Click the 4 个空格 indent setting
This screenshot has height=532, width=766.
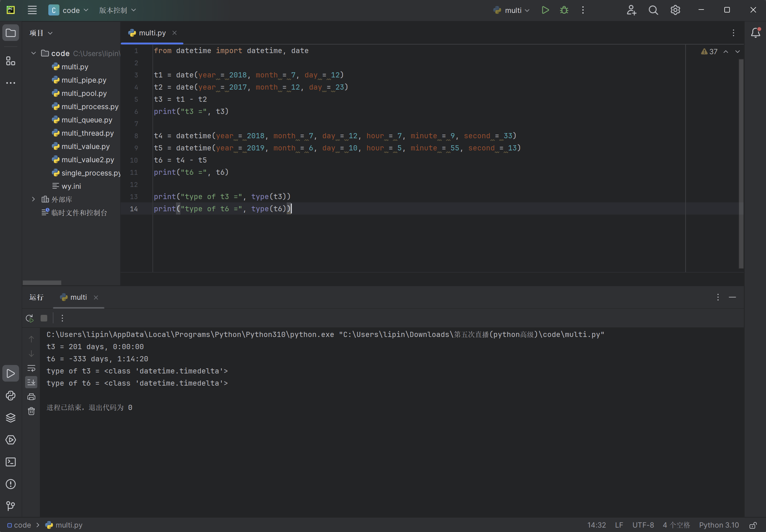(x=676, y=525)
